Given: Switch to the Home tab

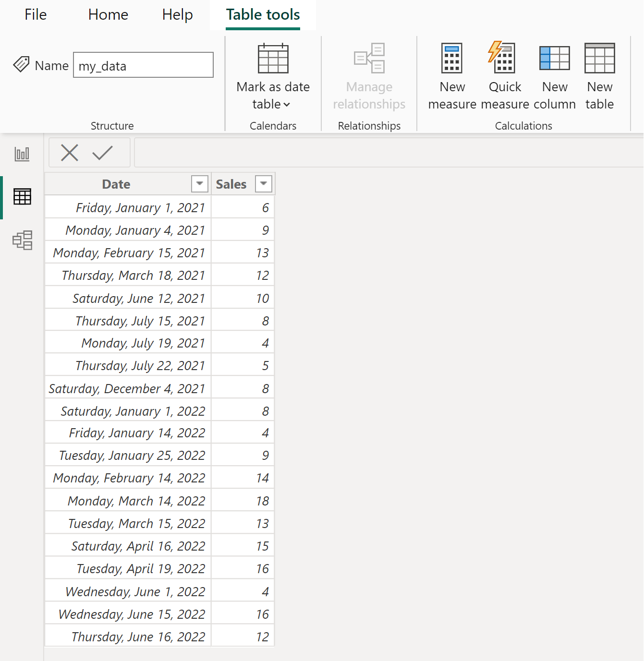Looking at the screenshot, I should point(108,15).
